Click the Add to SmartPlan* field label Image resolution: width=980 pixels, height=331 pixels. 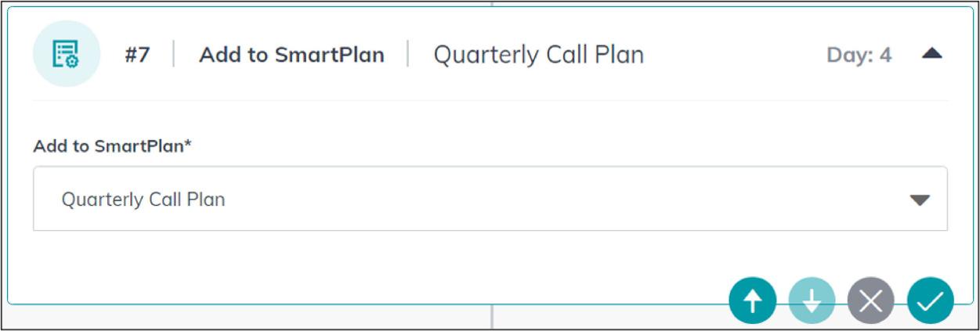coord(112,146)
